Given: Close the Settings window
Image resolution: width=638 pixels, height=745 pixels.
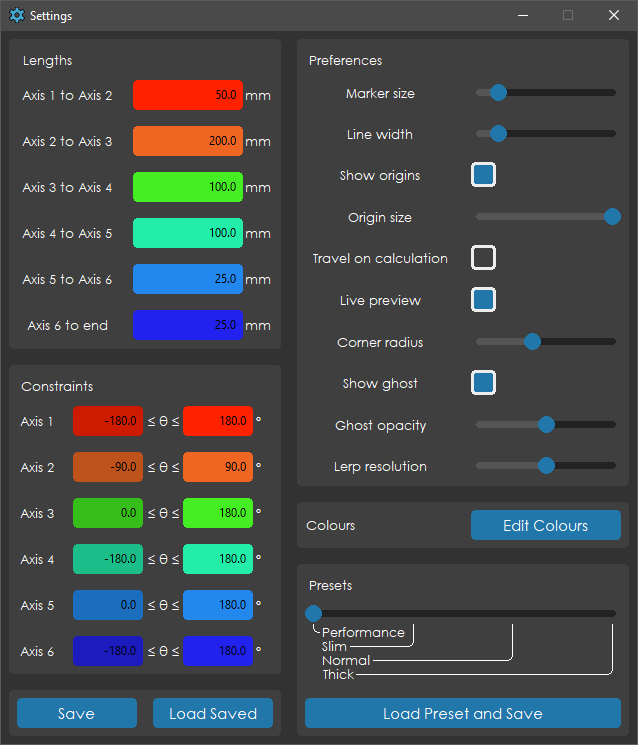Looking at the screenshot, I should pos(614,16).
